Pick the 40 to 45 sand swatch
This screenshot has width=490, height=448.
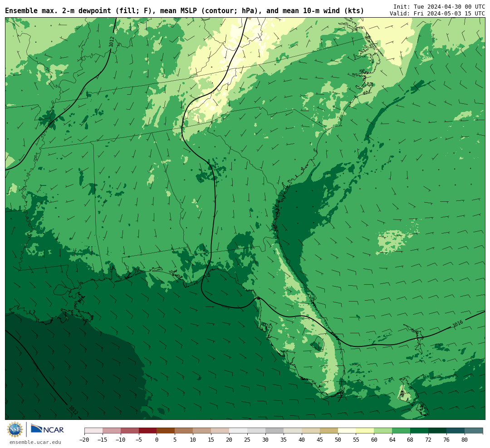311,431
